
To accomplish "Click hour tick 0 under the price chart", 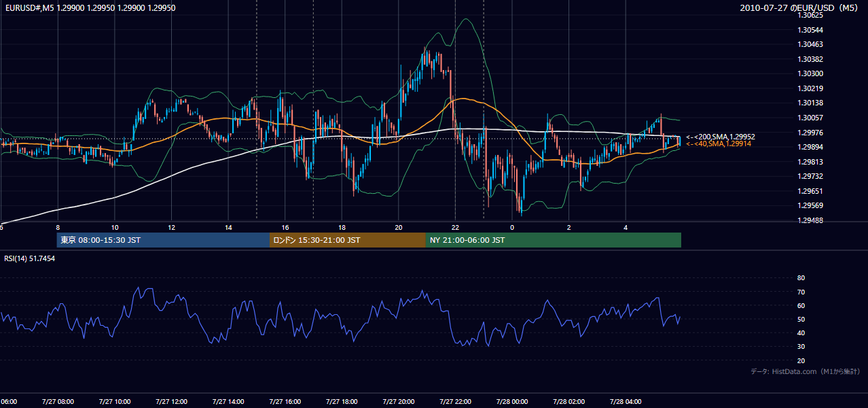I will click(x=512, y=227).
